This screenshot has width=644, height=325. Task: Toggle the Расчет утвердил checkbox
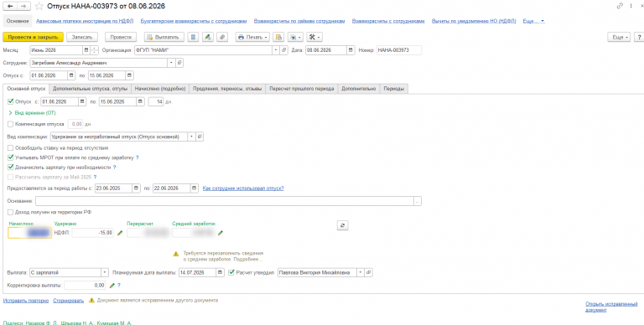click(232, 272)
